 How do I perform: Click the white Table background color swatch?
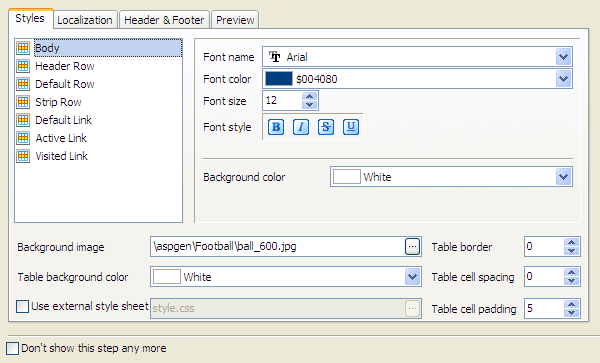click(x=166, y=277)
